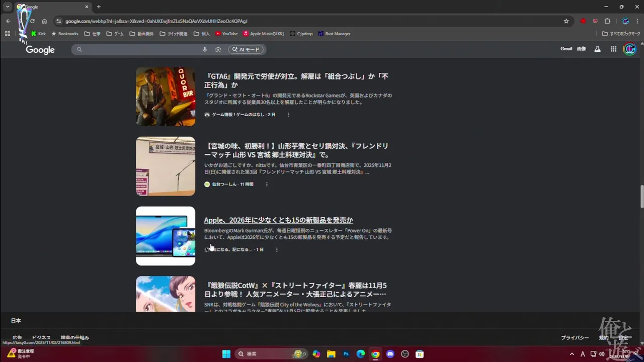Open the Chrome apps grid in bookmarks bar

tap(7, 34)
